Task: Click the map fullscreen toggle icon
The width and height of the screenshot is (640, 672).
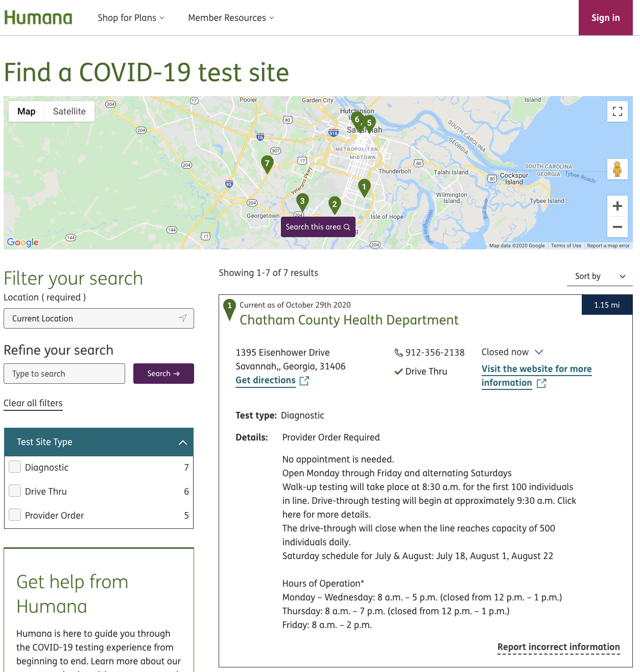Action: point(617,111)
